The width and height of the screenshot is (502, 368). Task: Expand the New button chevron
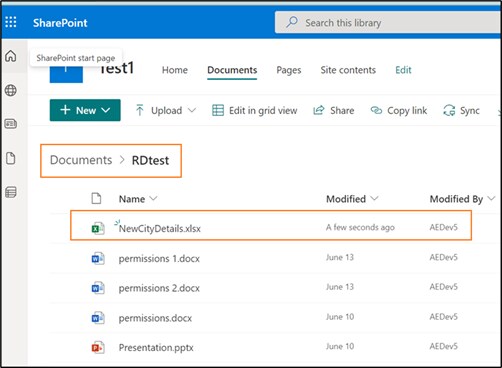(106, 110)
